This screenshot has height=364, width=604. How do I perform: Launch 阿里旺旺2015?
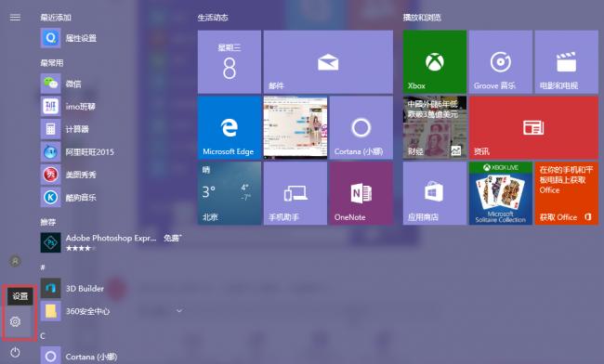coord(112,151)
